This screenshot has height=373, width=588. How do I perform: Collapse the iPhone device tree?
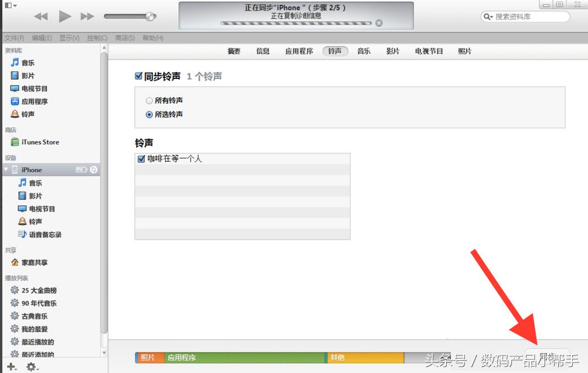pyautogui.click(x=6, y=170)
